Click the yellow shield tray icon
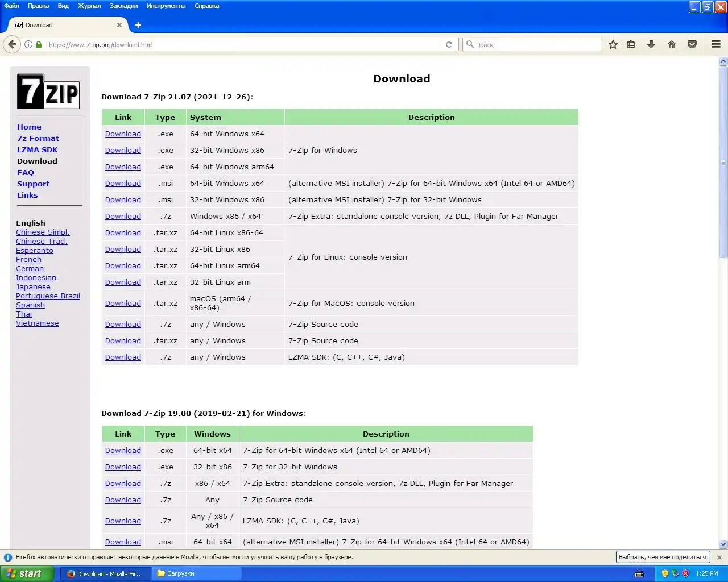728x582 pixels. [x=665, y=573]
